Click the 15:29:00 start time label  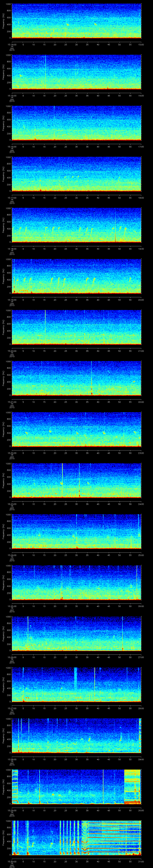point(12,810)
